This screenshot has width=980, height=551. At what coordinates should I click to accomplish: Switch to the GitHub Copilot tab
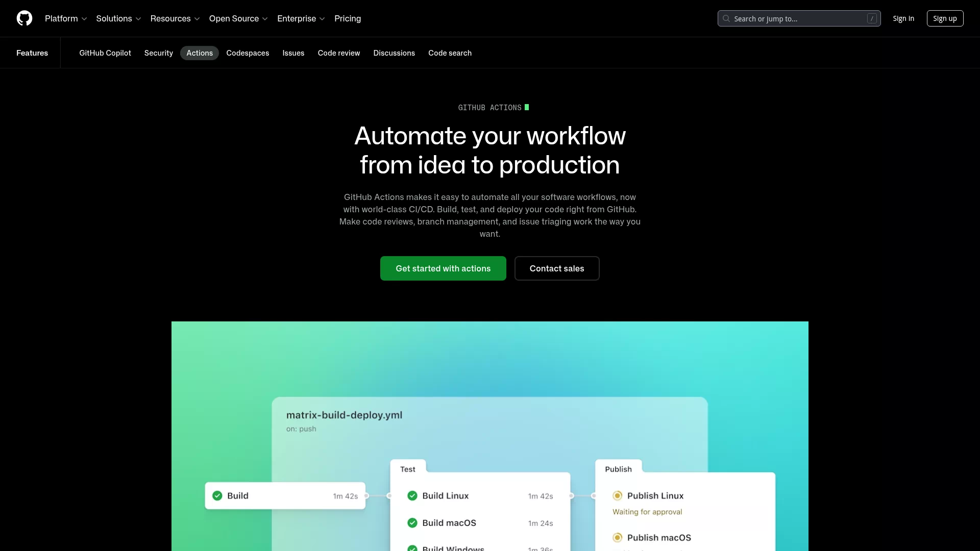click(105, 53)
